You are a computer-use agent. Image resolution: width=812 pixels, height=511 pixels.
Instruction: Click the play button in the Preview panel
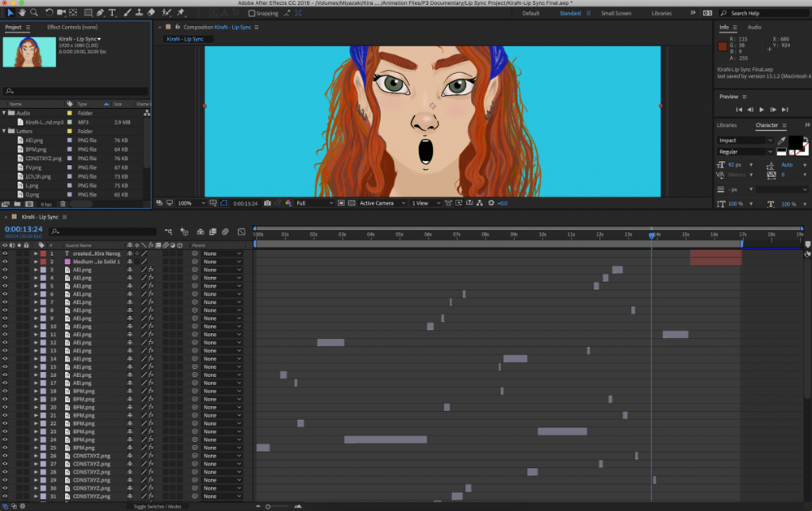(x=762, y=110)
